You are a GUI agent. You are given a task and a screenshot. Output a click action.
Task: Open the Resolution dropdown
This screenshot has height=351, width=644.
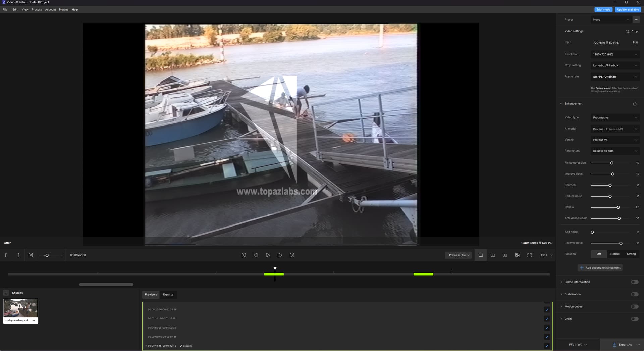coord(615,54)
